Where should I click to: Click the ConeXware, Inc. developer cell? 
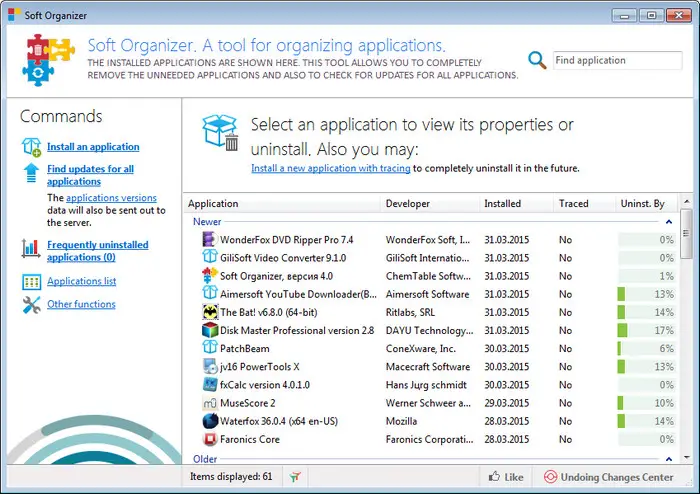tap(421, 349)
